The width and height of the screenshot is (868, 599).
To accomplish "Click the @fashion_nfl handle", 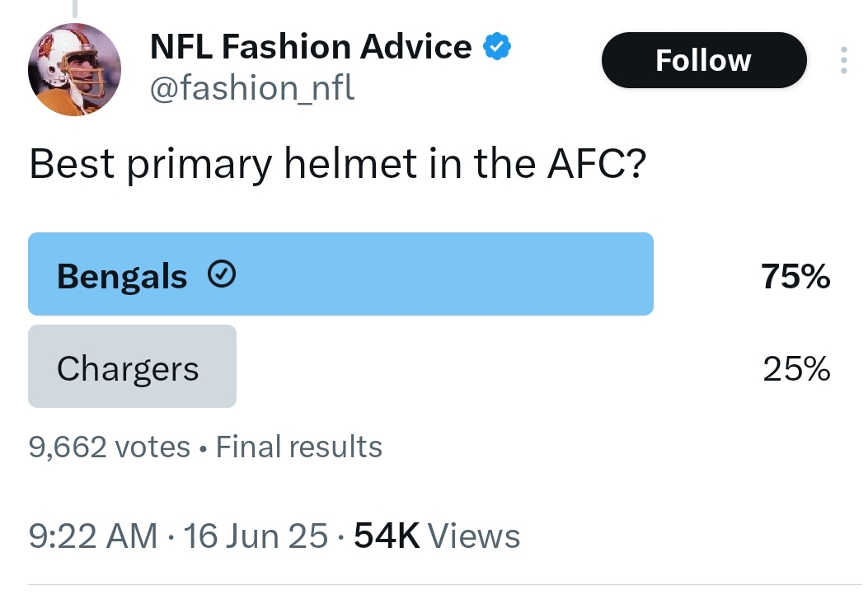I will (252, 88).
